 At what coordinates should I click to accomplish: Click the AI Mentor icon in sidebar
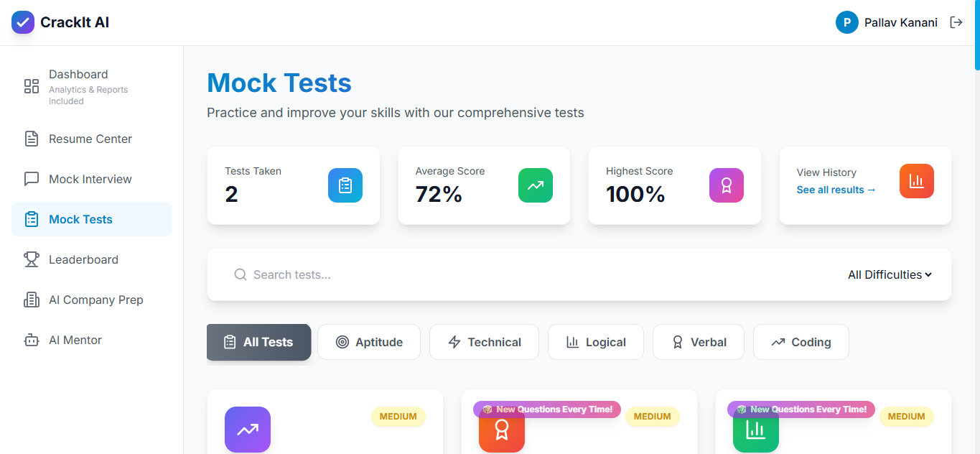click(x=32, y=340)
